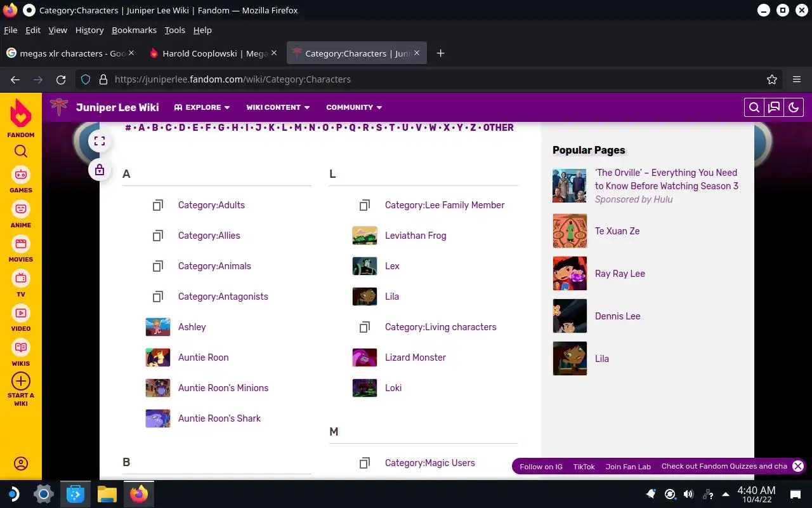Open Category:Antagonists link
This screenshot has width=812, height=508.
click(223, 297)
